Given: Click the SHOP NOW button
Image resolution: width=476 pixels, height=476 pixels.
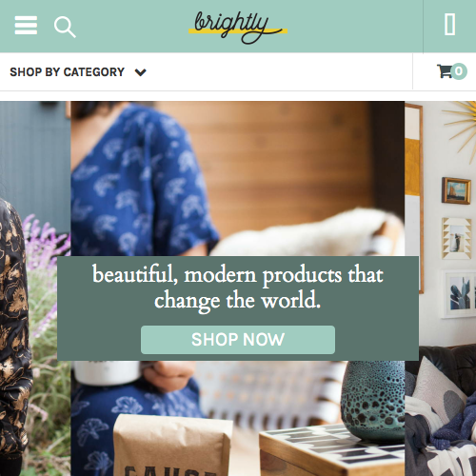Looking at the screenshot, I should (238, 340).
